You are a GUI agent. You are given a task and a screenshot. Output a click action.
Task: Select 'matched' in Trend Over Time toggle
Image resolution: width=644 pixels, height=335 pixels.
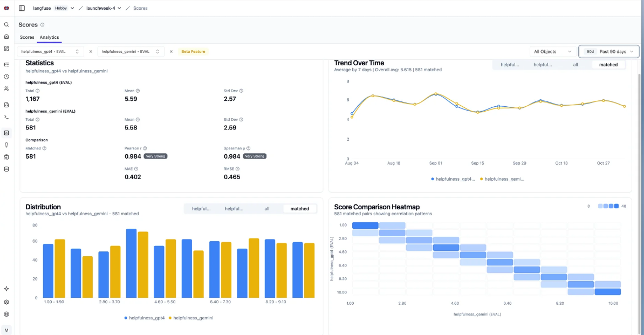pos(608,64)
